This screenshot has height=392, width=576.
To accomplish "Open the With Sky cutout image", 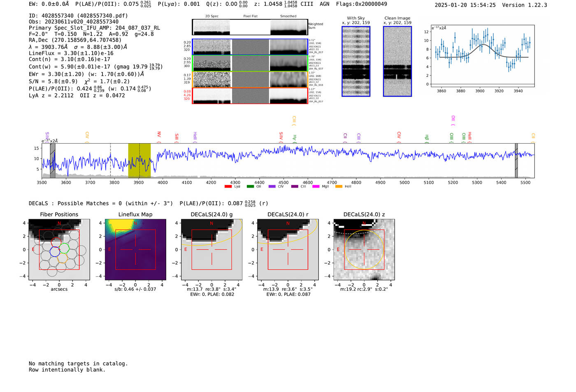I will pyautogui.click(x=356, y=61).
